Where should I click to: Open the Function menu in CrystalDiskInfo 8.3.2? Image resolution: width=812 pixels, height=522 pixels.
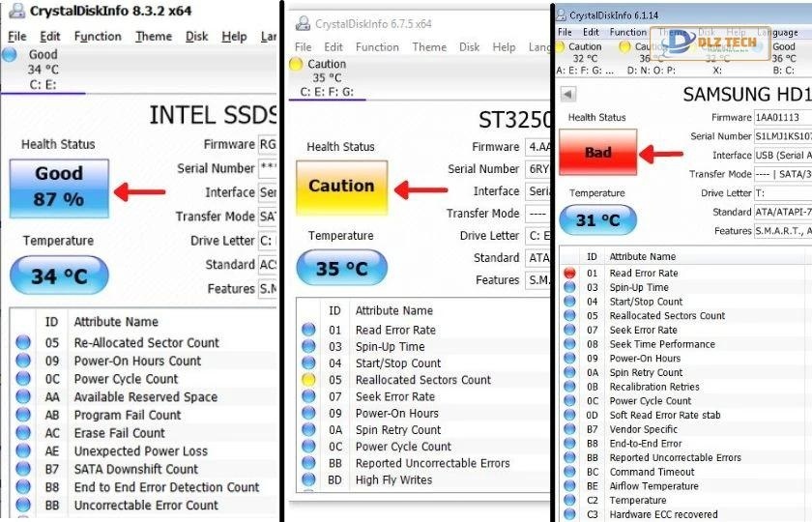[x=97, y=37]
